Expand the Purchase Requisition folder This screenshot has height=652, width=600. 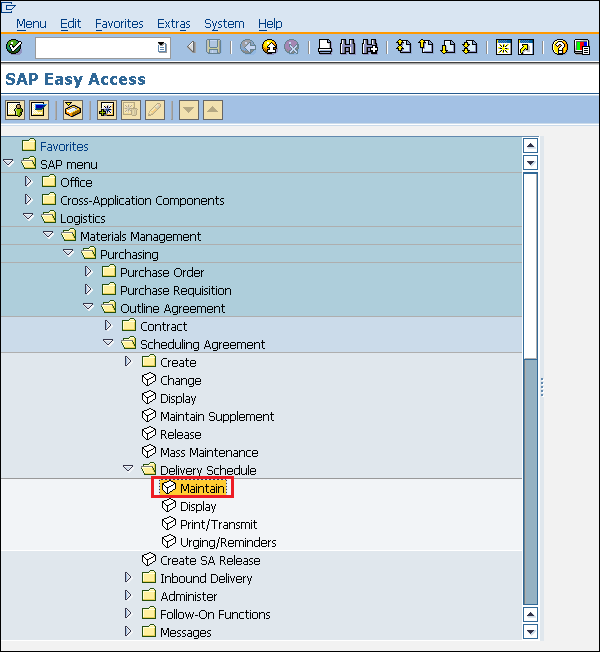coord(88,289)
